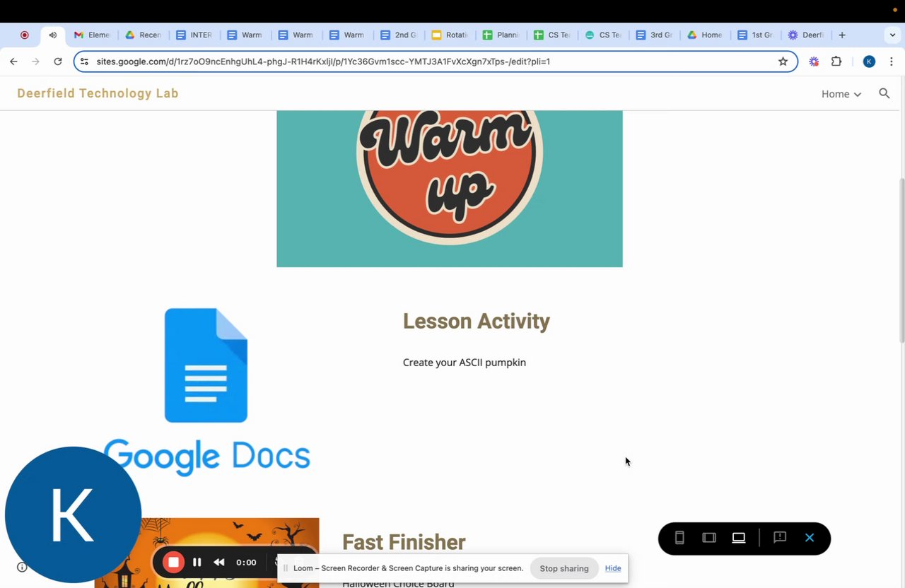Viewport: 905px width, 588px height.
Task: Select tablet preview mode
Action: pos(709,538)
